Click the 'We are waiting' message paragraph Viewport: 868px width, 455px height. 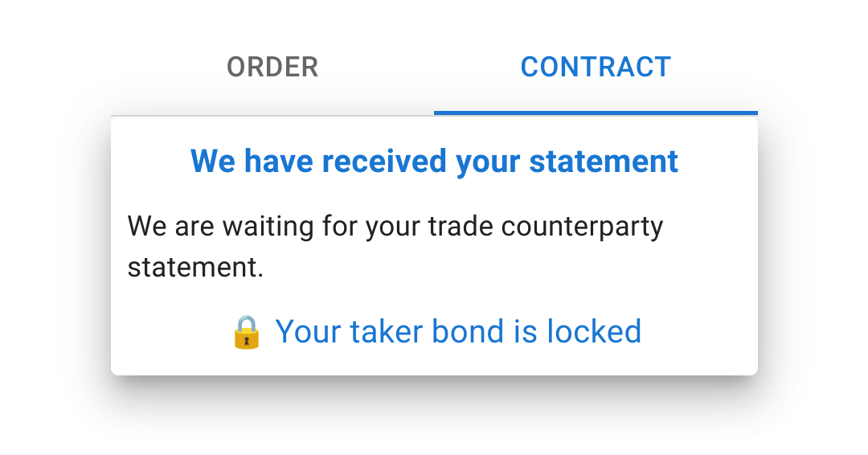pyautogui.click(x=395, y=246)
